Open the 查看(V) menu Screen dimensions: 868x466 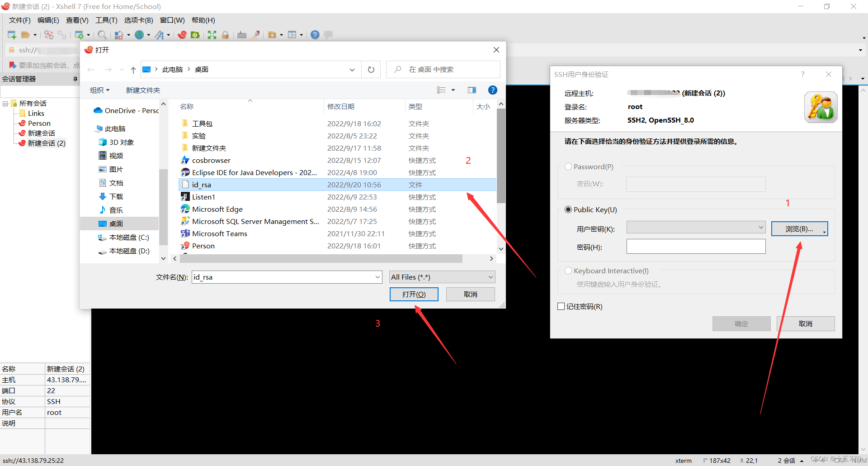click(77, 20)
